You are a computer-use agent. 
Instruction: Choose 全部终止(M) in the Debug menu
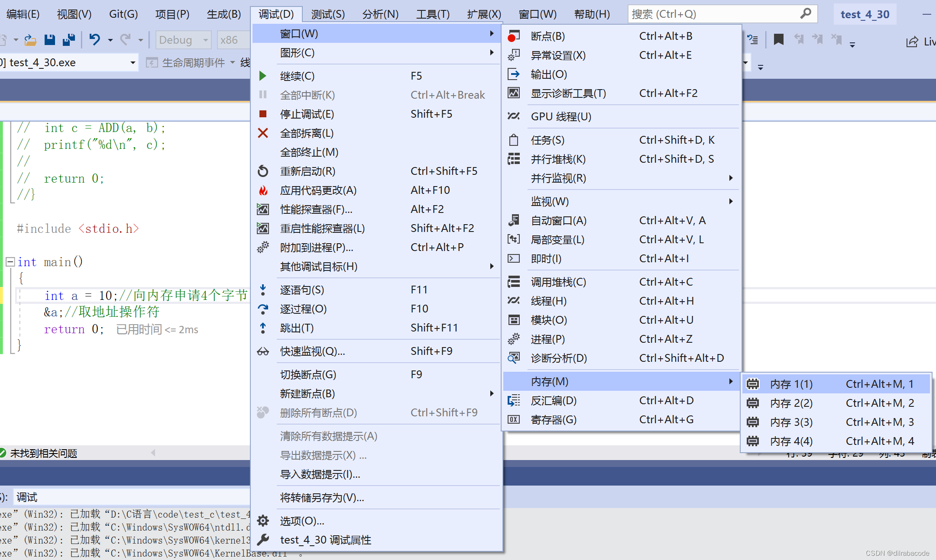click(376, 152)
